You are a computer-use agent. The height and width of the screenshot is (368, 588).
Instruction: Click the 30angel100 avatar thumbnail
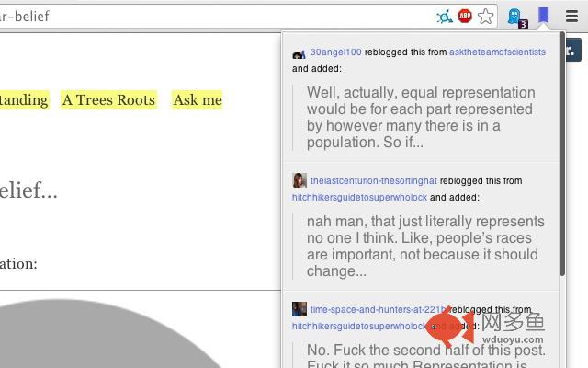coord(299,54)
